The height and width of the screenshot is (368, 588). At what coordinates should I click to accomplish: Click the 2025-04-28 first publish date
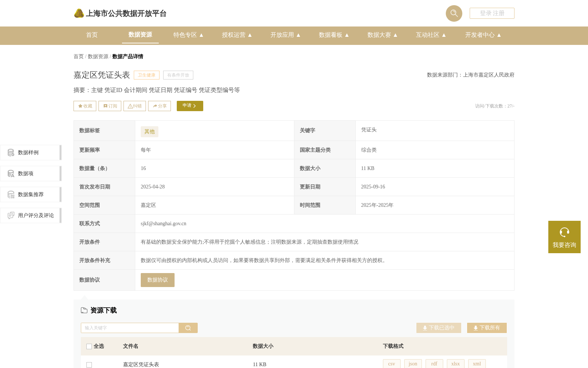coord(153,187)
